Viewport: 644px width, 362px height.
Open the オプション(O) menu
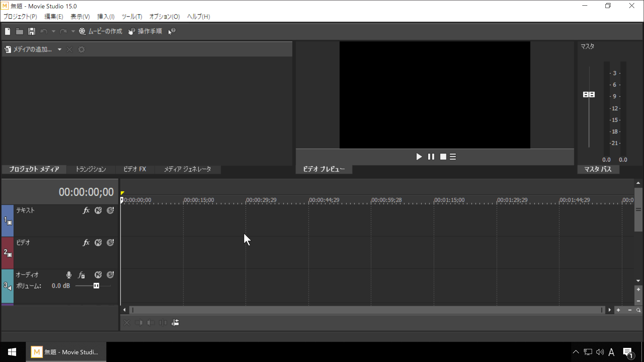164,16
